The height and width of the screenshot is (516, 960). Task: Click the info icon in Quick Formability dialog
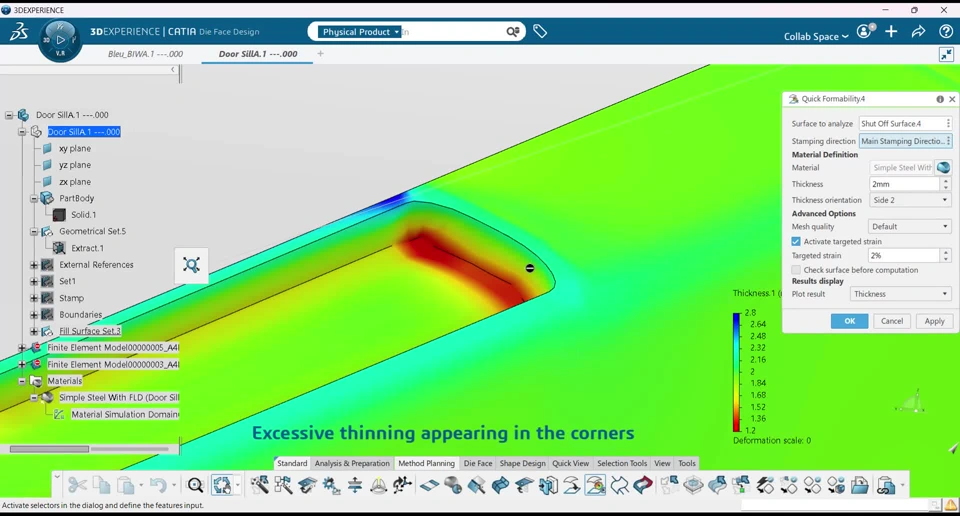click(x=940, y=99)
